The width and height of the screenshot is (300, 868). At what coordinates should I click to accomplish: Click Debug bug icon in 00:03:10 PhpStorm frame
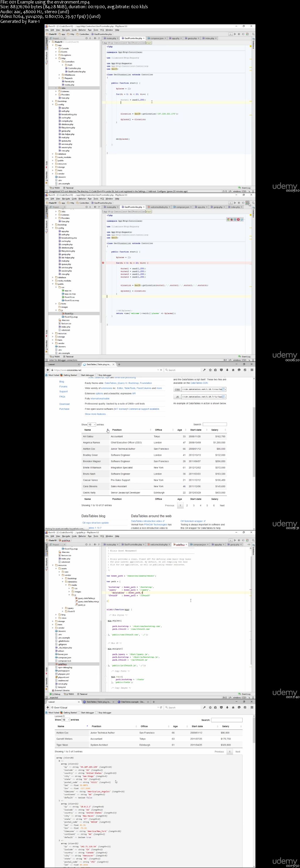tap(239, 34)
